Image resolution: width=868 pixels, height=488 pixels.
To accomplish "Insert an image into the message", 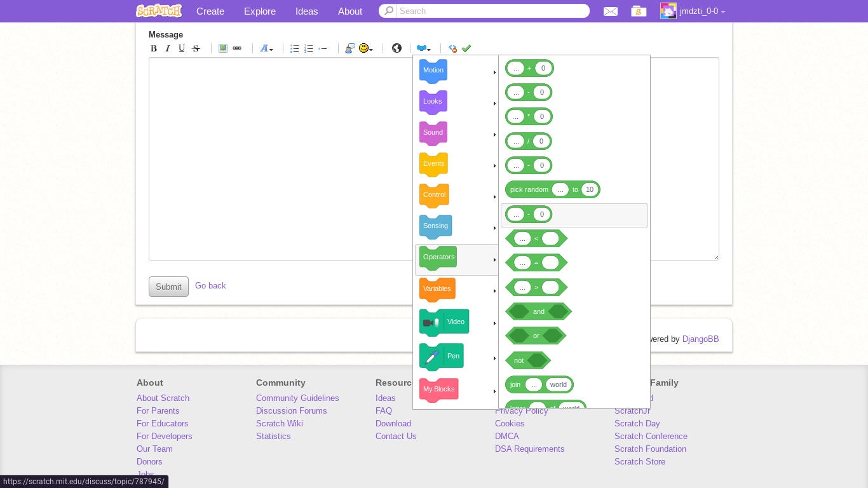I will point(222,48).
